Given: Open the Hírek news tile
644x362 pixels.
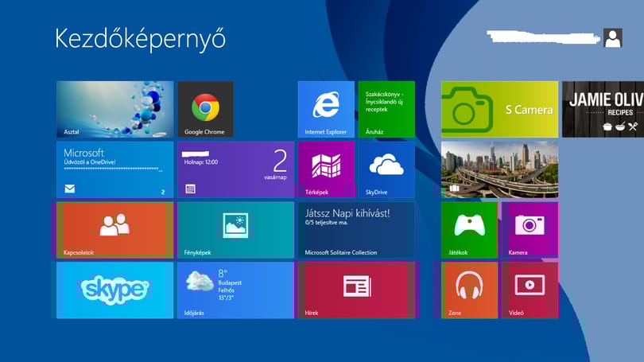Looking at the screenshot, I should click(x=356, y=290).
